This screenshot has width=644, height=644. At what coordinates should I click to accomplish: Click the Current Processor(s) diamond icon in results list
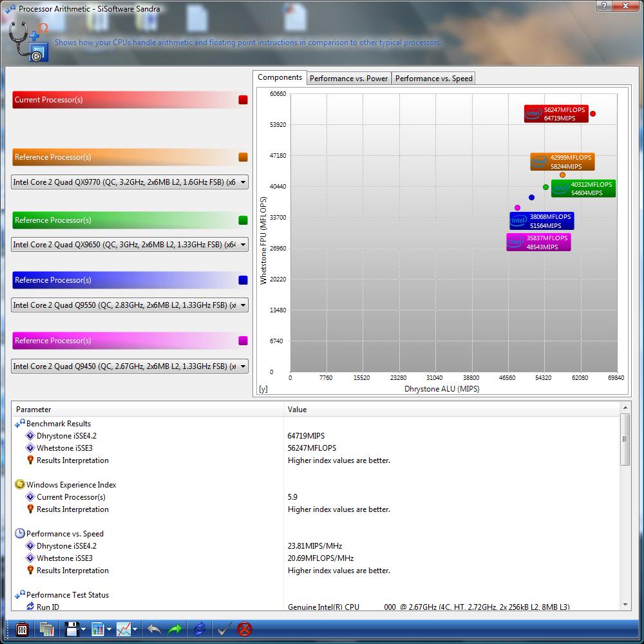point(30,497)
